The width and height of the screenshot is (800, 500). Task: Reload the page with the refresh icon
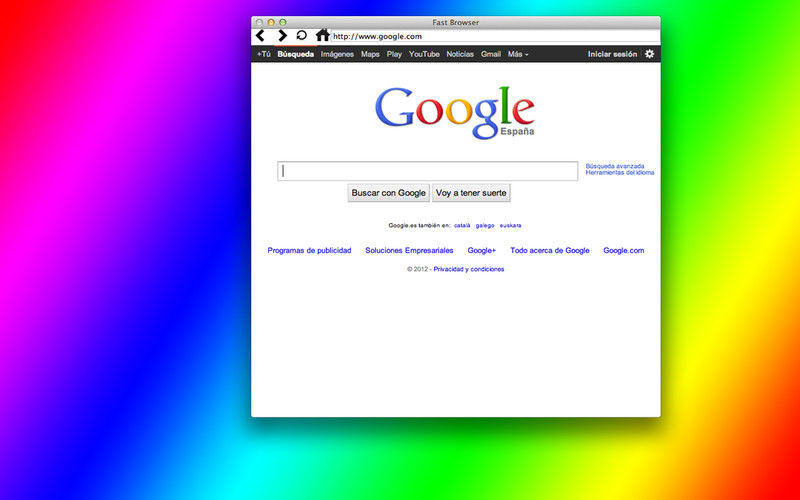302,35
